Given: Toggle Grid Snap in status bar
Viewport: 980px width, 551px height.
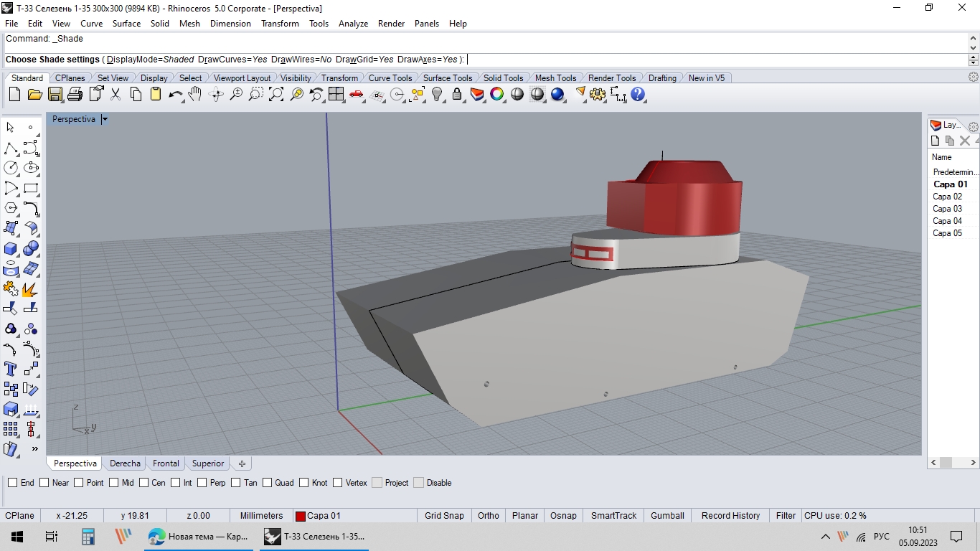Looking at the screenshot, I should [444, 516].
